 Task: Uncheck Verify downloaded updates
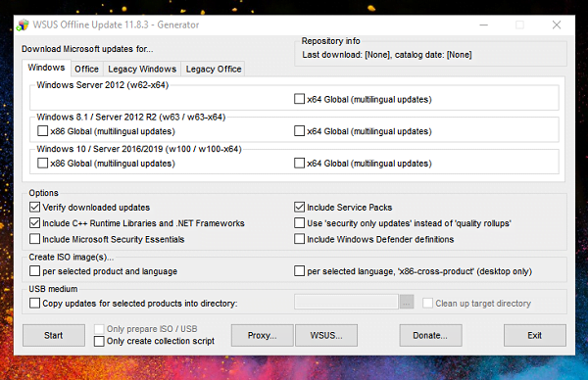point(34,207)
